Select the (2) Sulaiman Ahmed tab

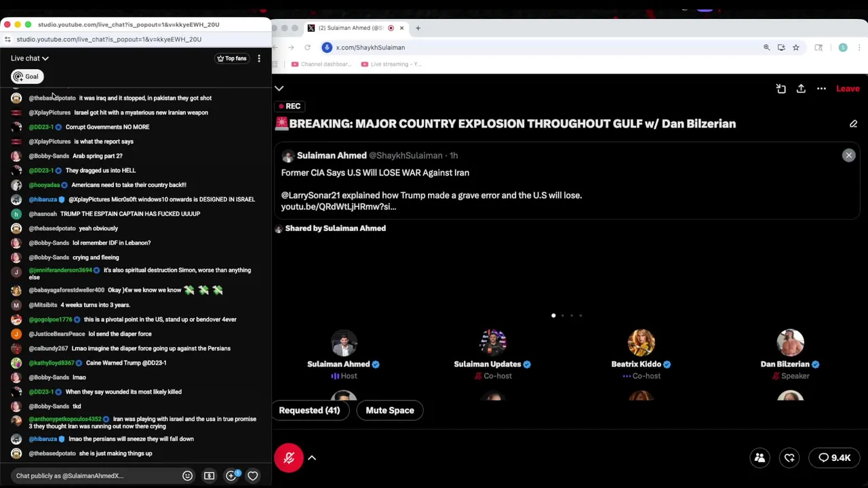tap(355, 28)
